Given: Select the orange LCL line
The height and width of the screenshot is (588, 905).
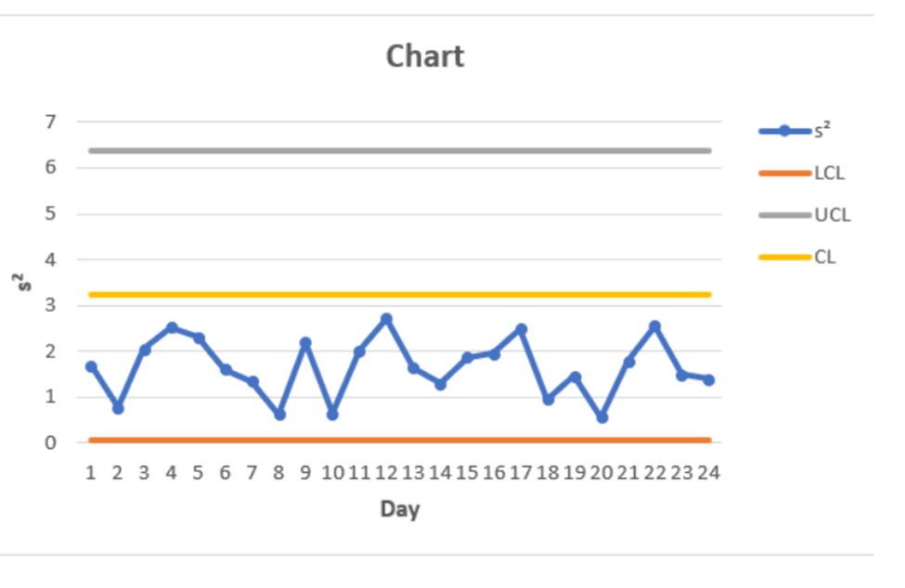Looking at the screenshot, I should (x=399, y=440).
